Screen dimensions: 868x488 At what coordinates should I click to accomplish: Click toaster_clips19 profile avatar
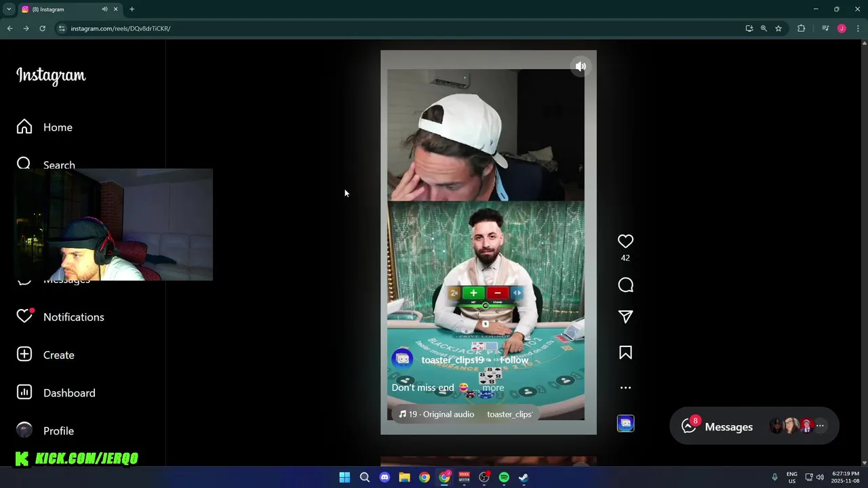tap(403, 359)
